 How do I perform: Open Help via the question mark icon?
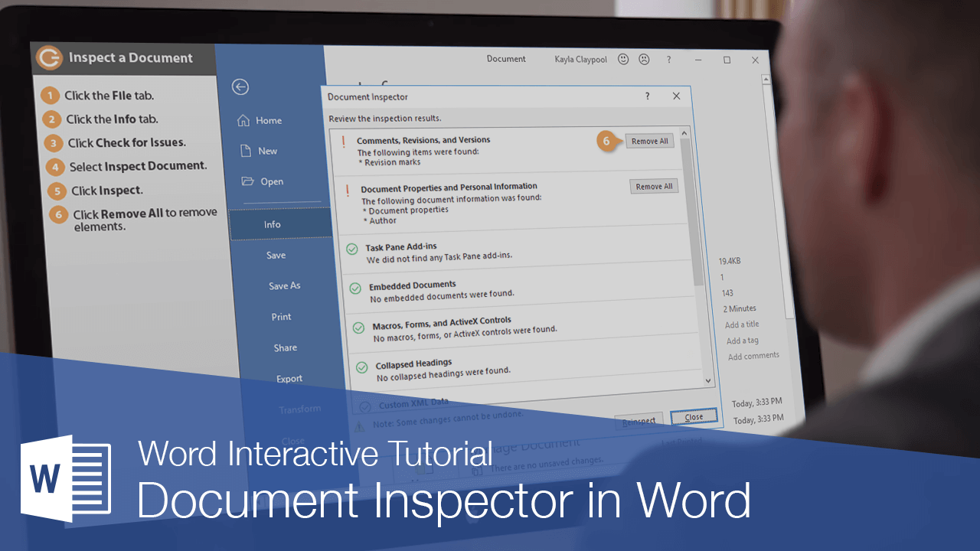[x=668, y=59]
